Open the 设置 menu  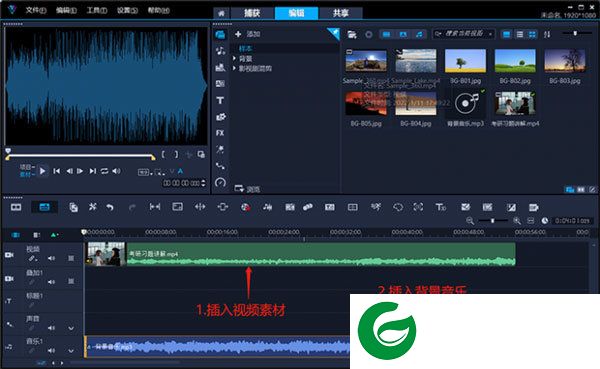point(127,10)
